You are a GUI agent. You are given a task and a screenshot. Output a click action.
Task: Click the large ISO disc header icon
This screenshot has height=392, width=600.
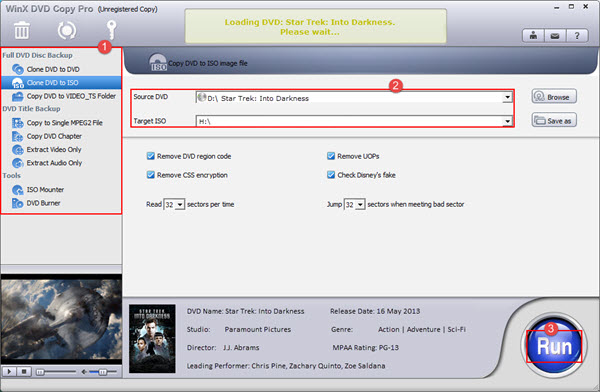click(158, 62)
